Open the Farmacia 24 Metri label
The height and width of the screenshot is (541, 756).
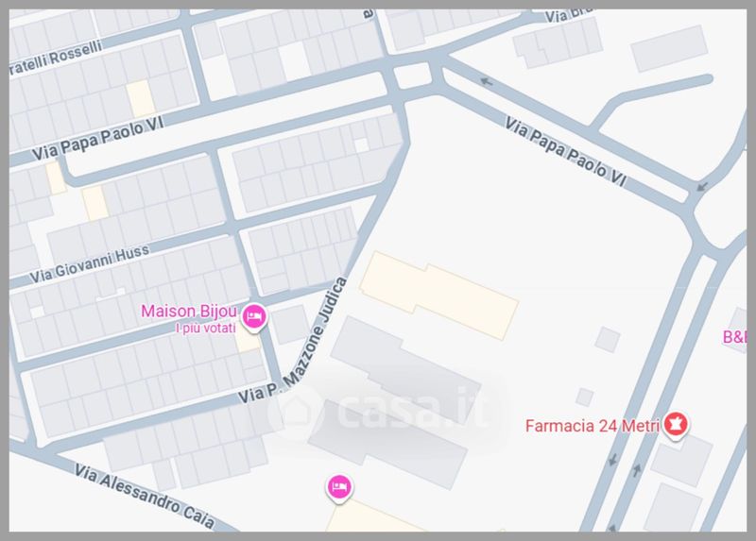(x=593, y=426)
